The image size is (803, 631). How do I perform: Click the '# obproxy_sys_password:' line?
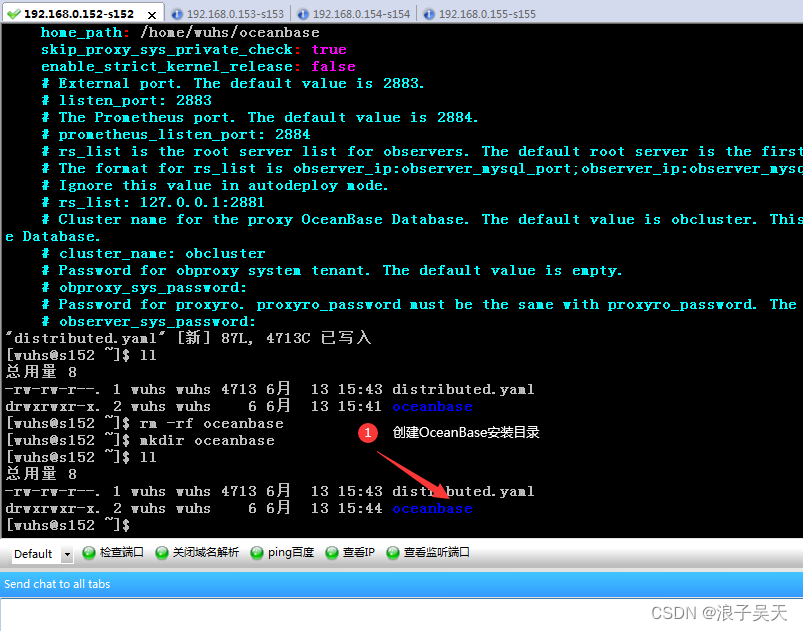[x=144, y=288]
